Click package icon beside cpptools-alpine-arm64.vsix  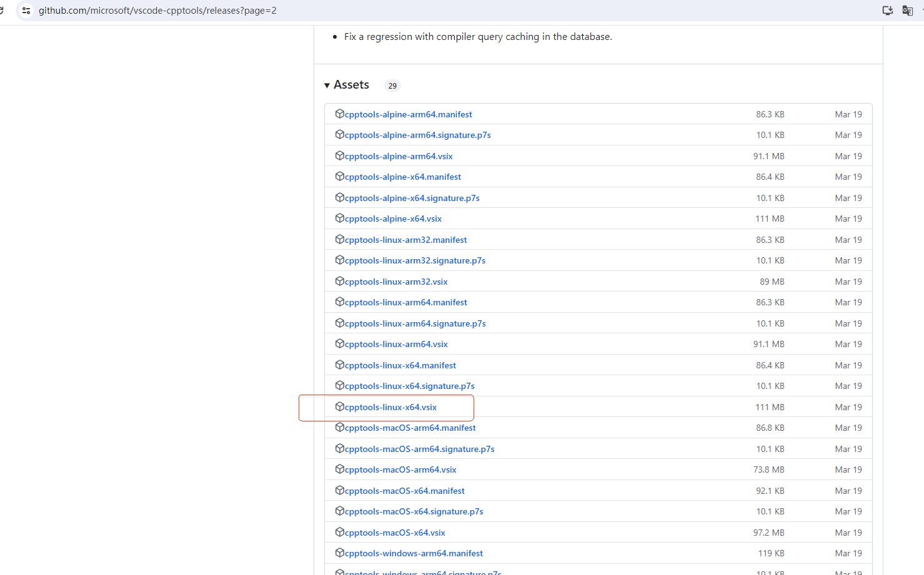coord(340,155)
